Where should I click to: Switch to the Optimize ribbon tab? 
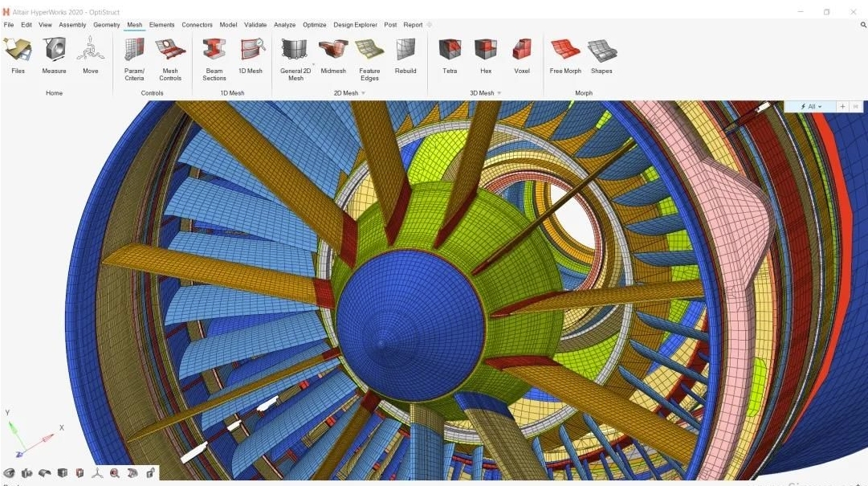click(x=315, y=25)
